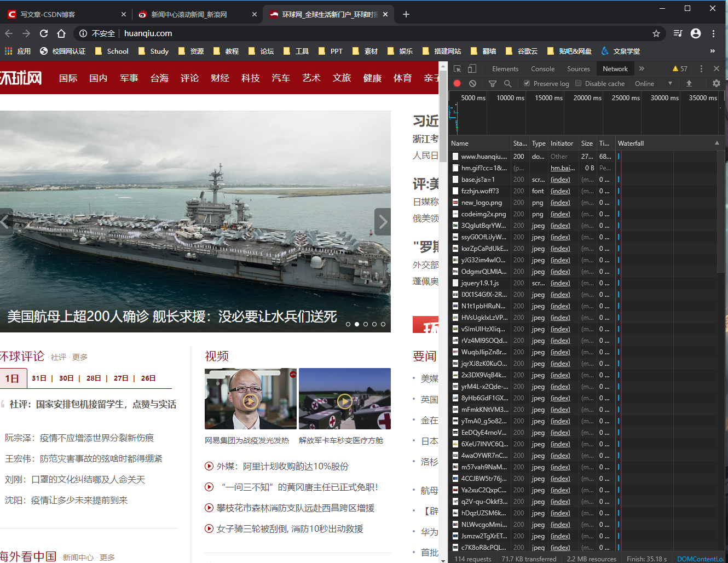Click the hm.bai... initiator link
Viewport: 728px width, 563px height.
pyautogui.click(x=563, y=168)
